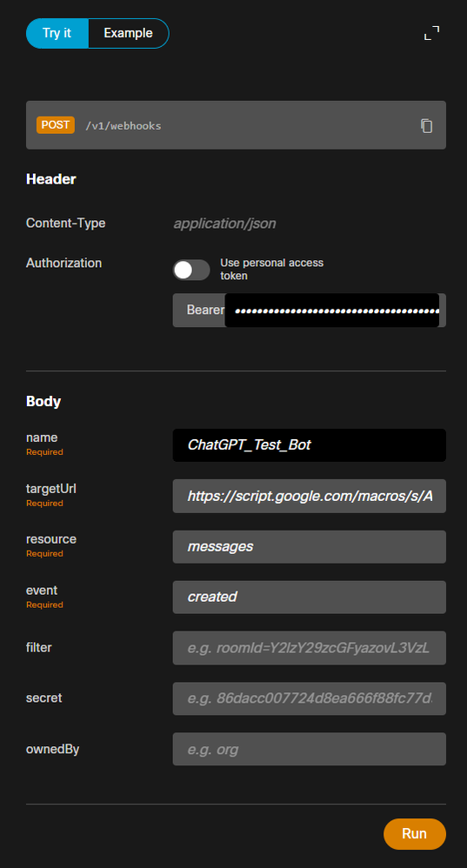Click the secret input field
Viewport: 467px width, 868px height.
[310, 698]
